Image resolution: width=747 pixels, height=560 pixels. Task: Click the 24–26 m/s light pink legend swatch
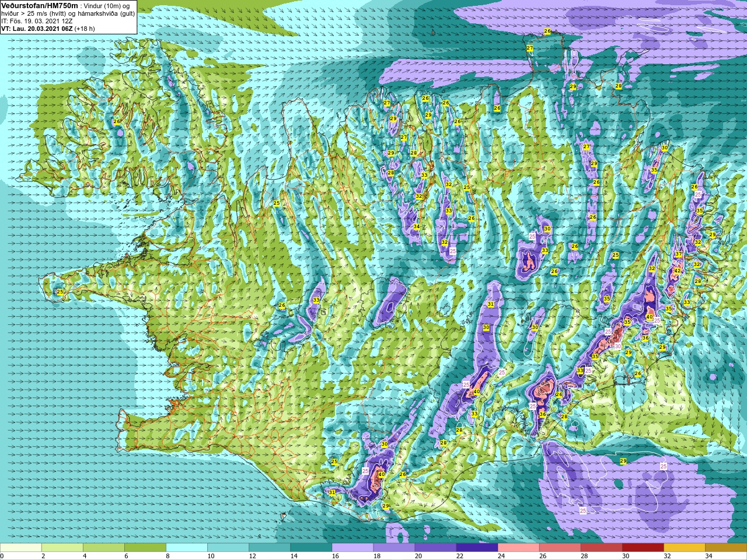(x=518, y=547)
